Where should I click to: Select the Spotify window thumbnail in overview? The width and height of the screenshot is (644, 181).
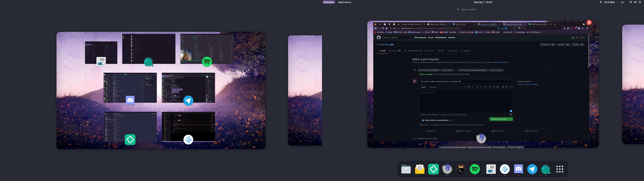[x=207, y=49]
